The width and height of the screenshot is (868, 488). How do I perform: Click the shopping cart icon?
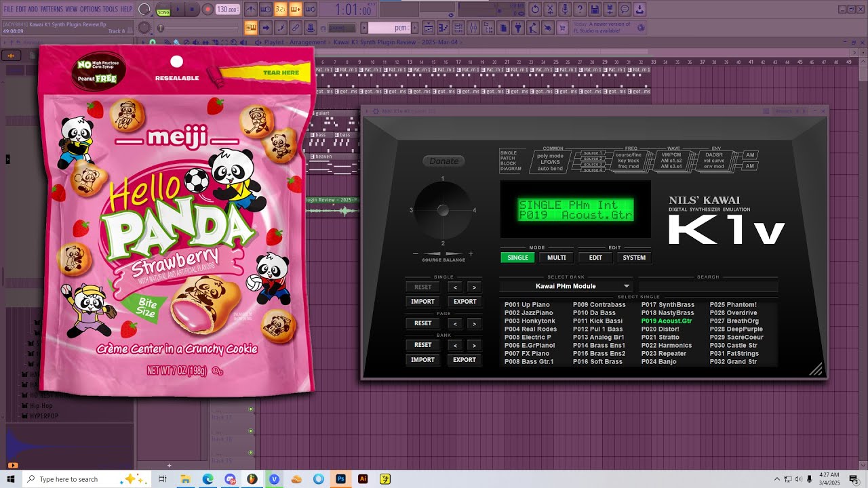[x=561, y=28]
